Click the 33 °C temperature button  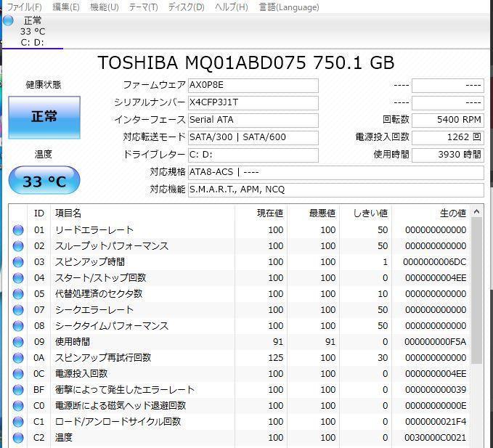44,181
